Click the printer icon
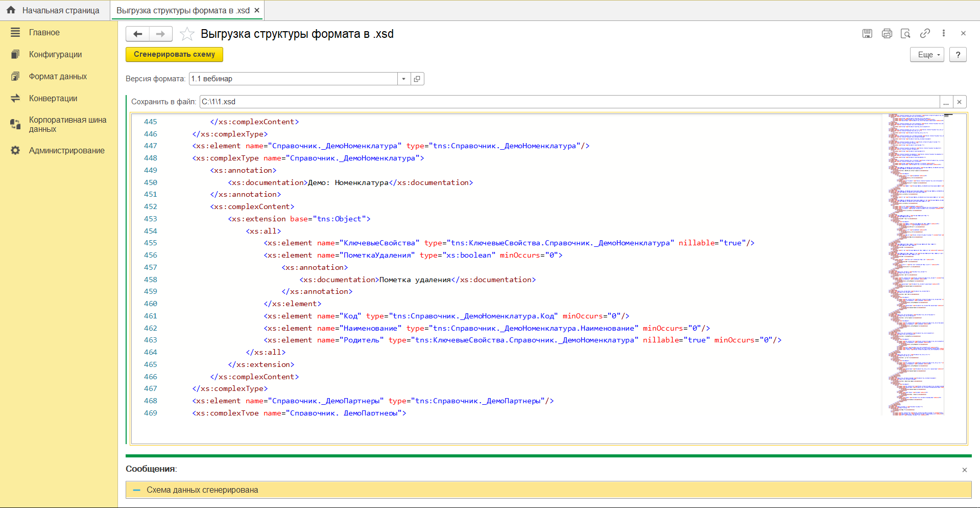980x508 pixels. click(887, 34)
